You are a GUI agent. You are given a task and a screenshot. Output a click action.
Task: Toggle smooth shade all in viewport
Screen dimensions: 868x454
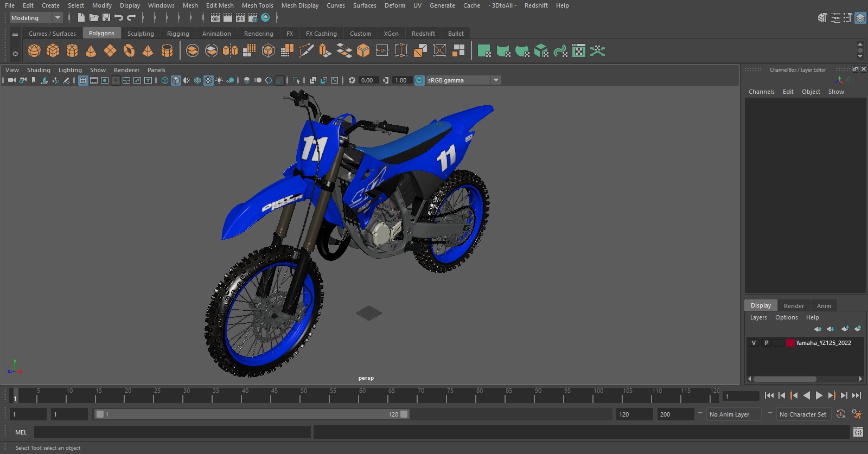[176, 80]
